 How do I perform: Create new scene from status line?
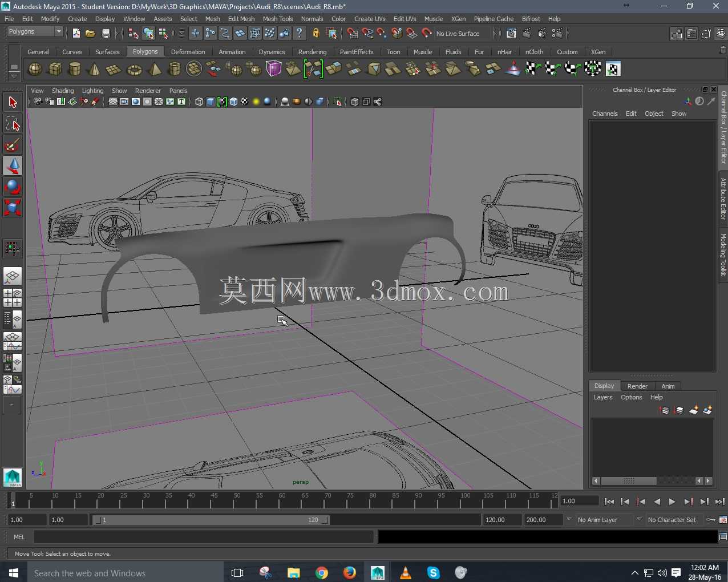76,34
